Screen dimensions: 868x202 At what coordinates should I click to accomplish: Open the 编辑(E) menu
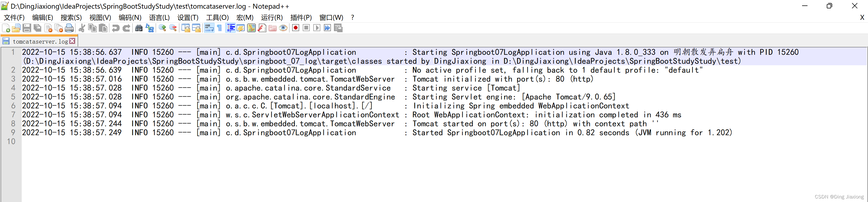coord(43,18)
